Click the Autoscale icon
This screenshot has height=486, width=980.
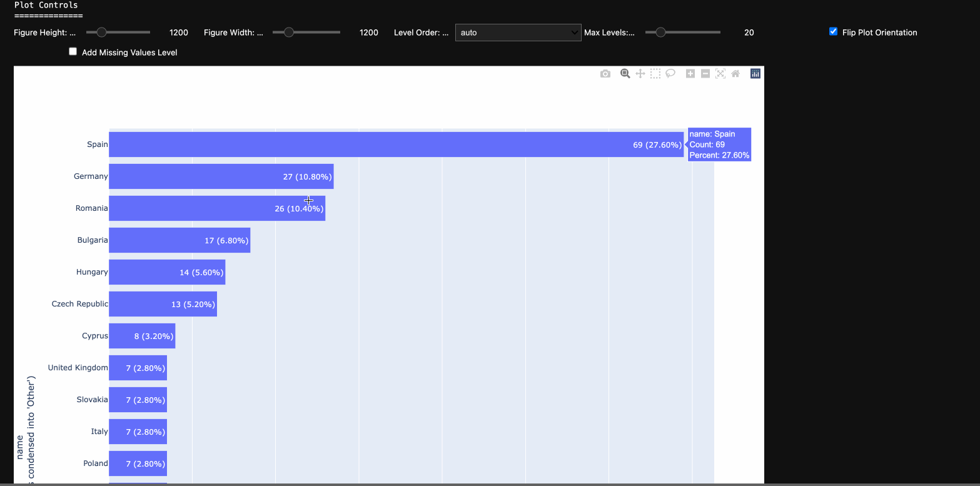[720, 74]
